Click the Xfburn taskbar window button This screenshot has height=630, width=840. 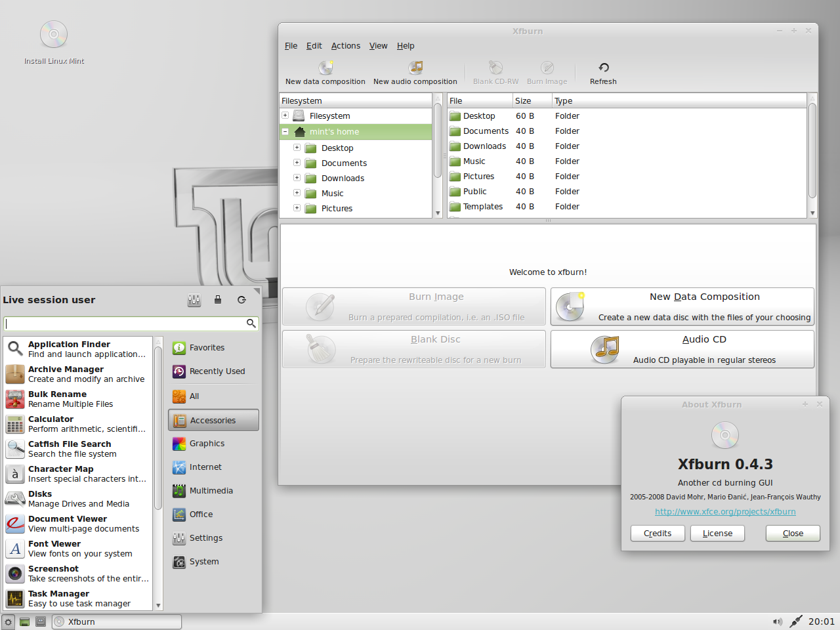click(116, 621)
